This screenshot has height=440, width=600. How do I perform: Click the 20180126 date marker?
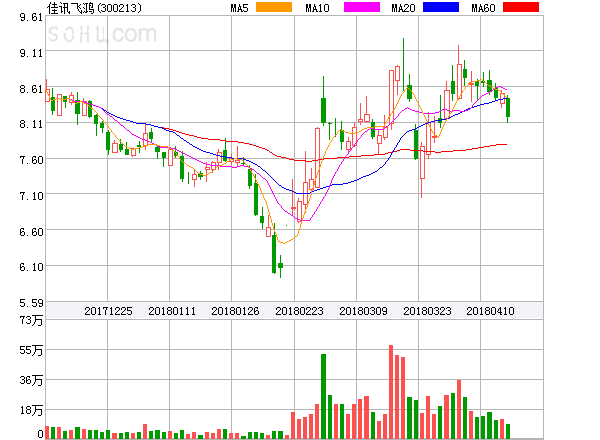(x=235, y=311)
